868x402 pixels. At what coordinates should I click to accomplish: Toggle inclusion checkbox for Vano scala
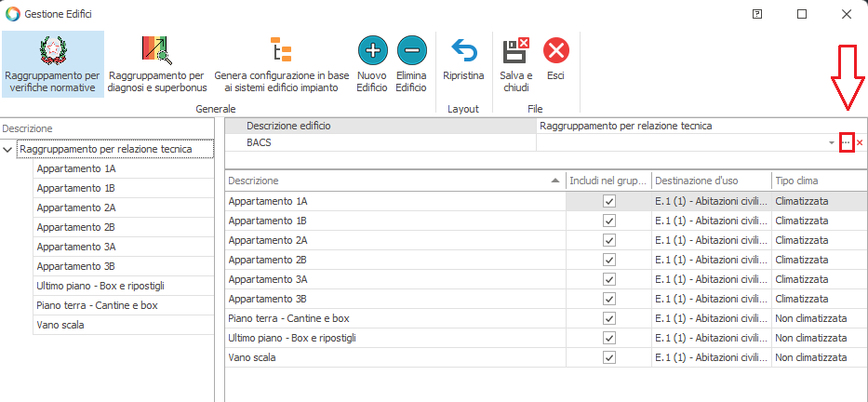coord(609,357)
